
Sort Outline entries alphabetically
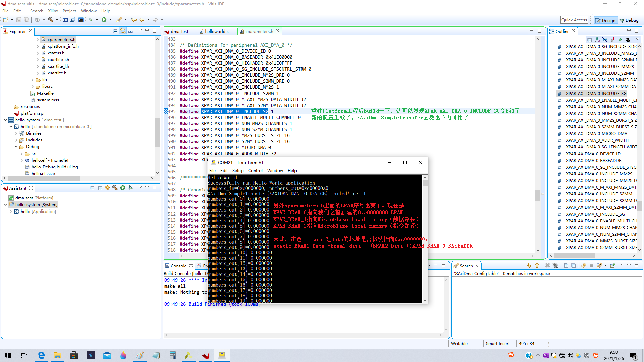[597, 39]
